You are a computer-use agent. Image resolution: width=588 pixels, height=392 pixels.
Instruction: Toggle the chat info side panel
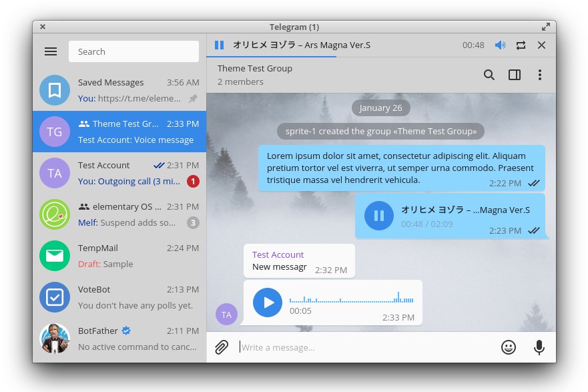pos(515,75)
